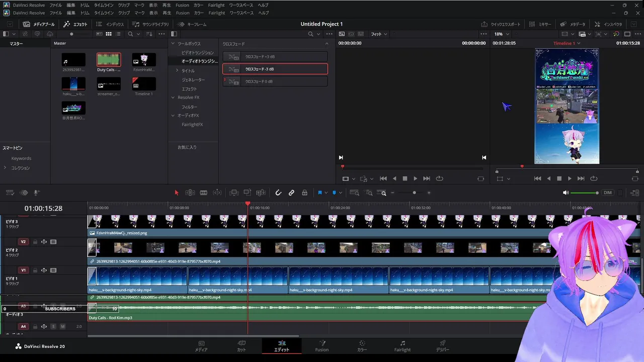Go to the デリバー page tab
Screen dimensions: 644x362
443,346
